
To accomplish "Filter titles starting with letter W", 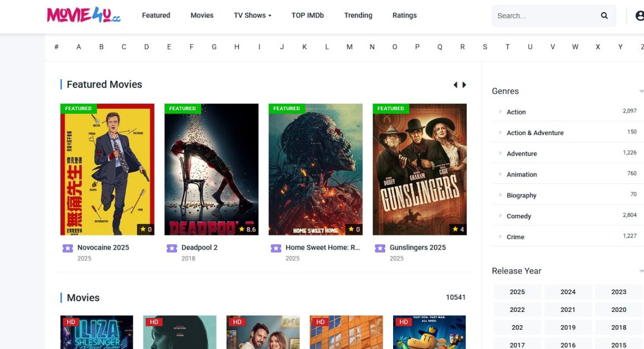I will click(x=575, y=47).
